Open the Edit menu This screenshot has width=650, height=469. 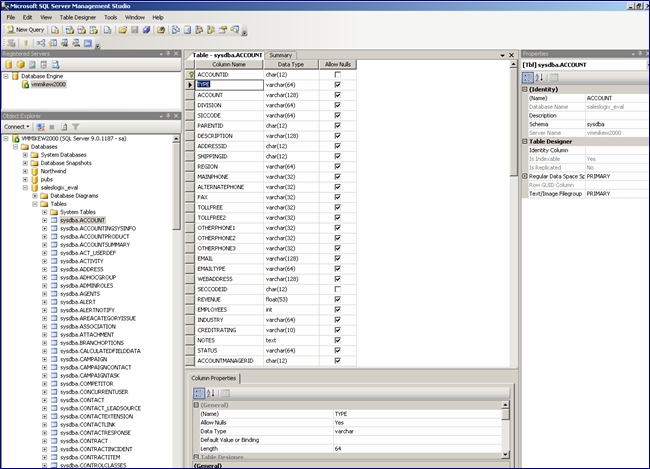tap(27, 17)
